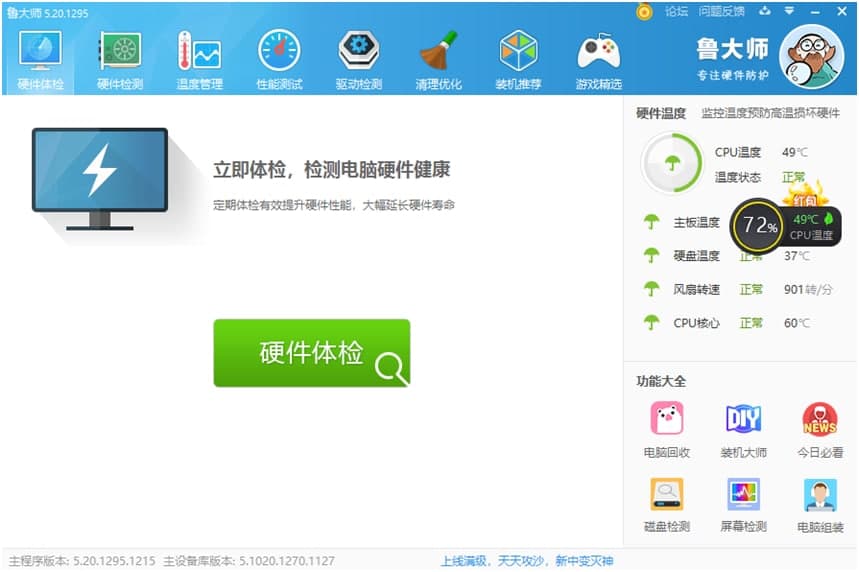Open the 清理优化 broom tab
Viewport: 859px width, 572px height.
click(438, 59)
